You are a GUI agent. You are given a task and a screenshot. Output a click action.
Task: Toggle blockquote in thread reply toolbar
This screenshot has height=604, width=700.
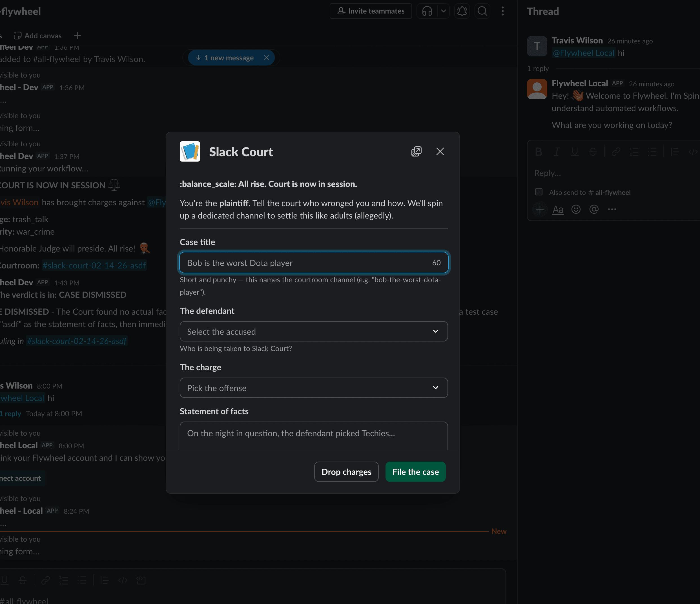tap(675, 152)
